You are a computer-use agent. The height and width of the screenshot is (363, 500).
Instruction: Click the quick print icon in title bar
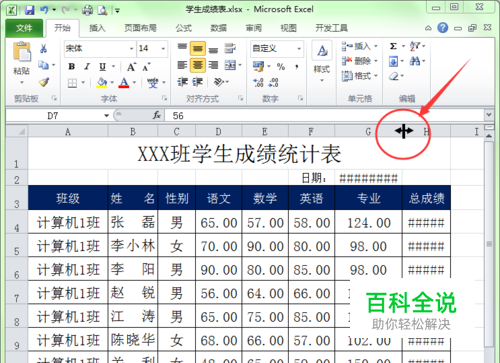(88, 10)
